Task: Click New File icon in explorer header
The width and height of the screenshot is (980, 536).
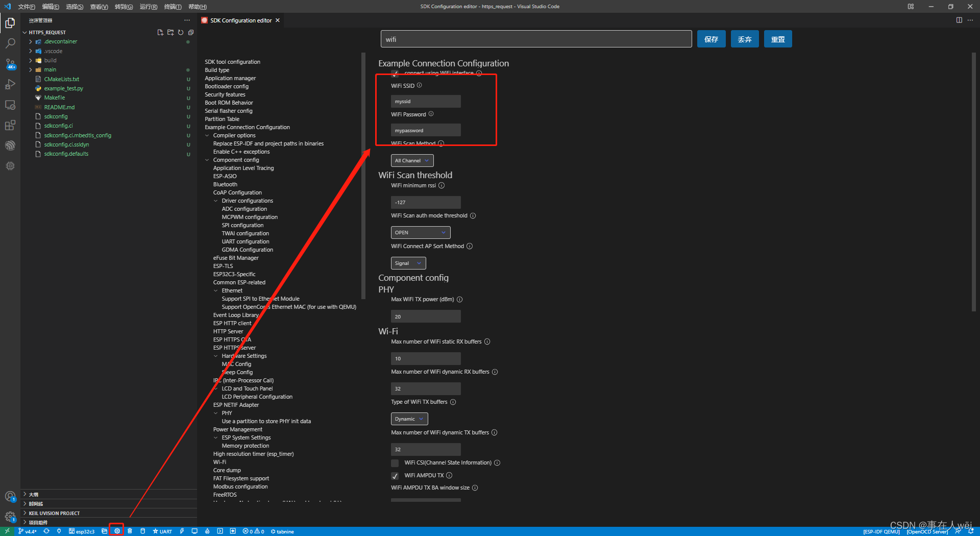Action: click(160, 32)
